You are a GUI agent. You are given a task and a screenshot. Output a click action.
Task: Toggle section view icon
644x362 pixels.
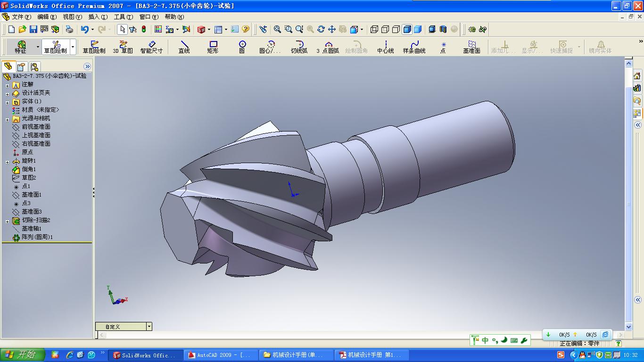click(x=443, y=29)
